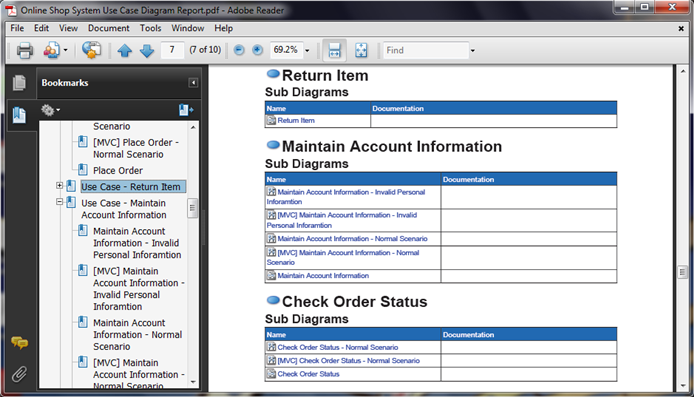Select the Place Order bookmark
This screenshot has width=694, height=397.
(x=118, y=170)
